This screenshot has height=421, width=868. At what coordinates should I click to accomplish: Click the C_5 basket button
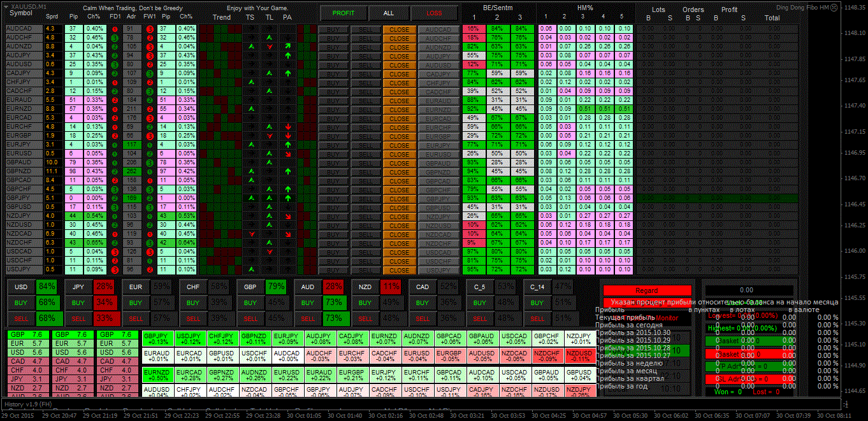[x=480, y=287]
